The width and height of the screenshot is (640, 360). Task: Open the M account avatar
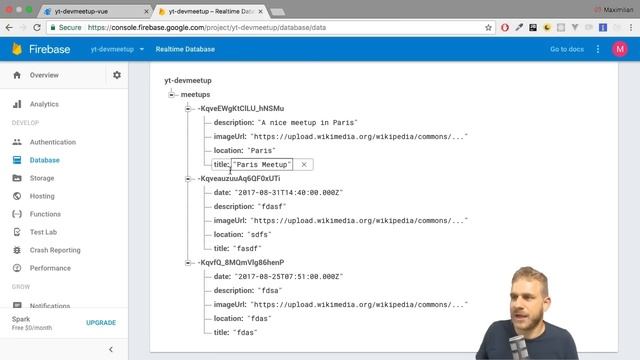click(620, 49)
